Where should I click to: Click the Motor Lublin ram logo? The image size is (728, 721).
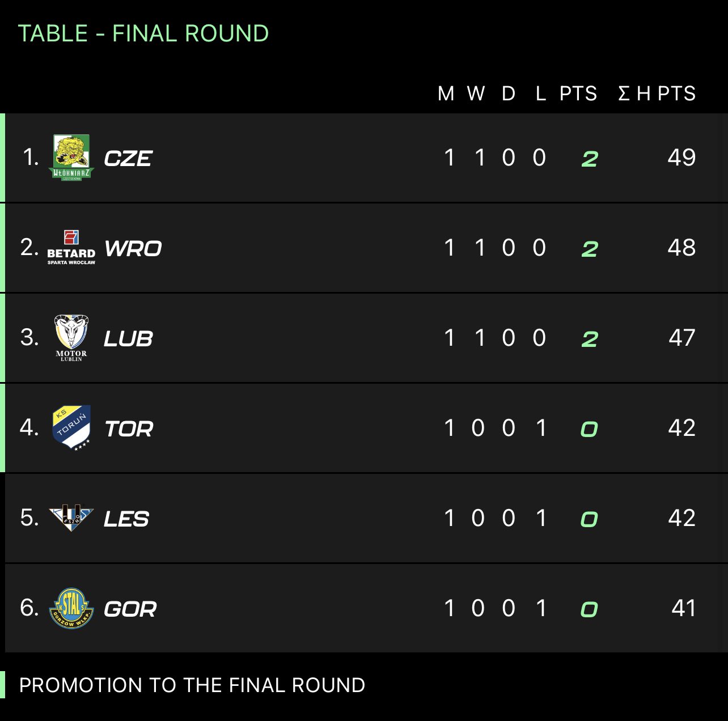pyautogui.click(x=71, y=338)
